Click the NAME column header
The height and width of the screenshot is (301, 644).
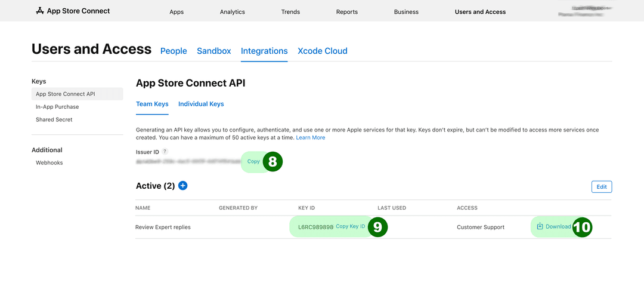click(x=143, y=208)
